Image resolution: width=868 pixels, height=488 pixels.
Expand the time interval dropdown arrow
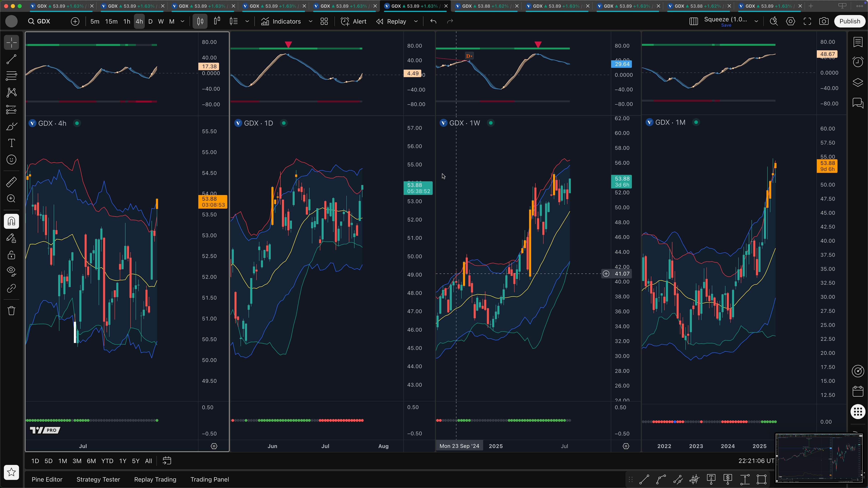pos(183,21)
